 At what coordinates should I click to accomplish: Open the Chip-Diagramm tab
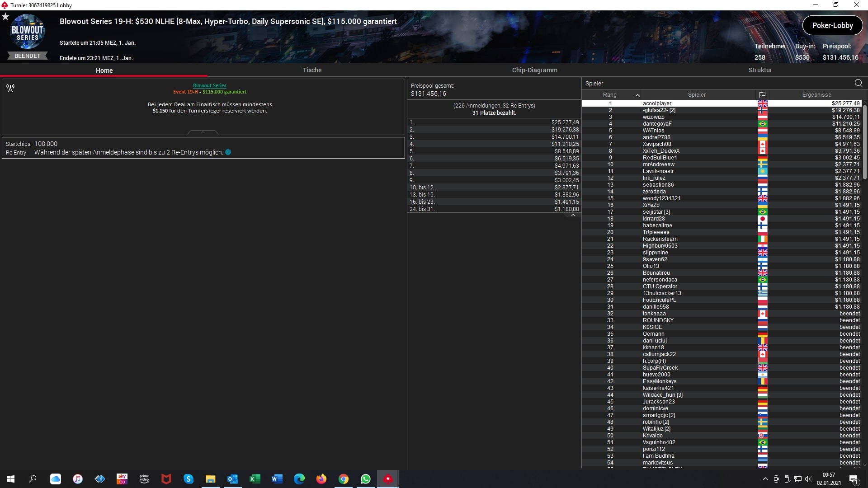click(x=534, y=70)
